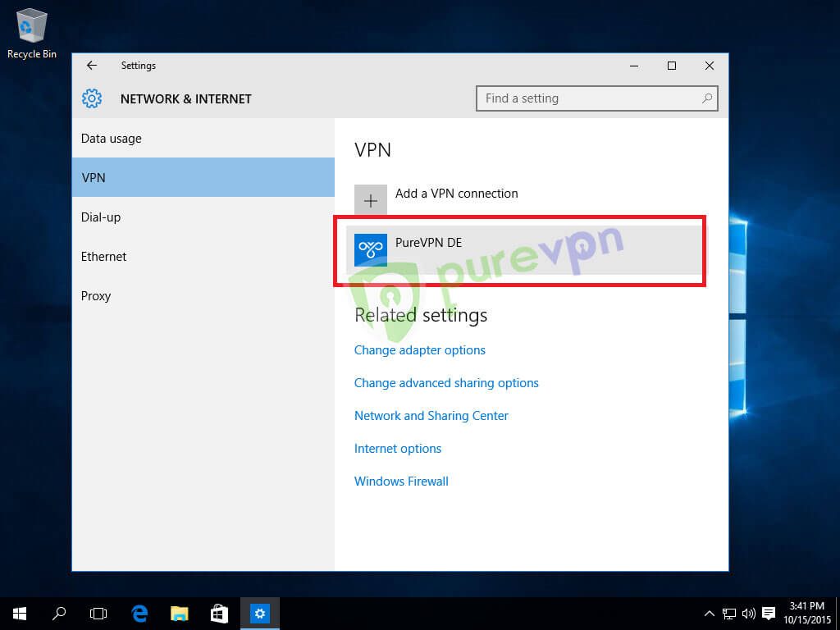Viewport: 840px width, 630px height.
Task: Open the Windows Store from taskbar
Action: click(219, 614)
